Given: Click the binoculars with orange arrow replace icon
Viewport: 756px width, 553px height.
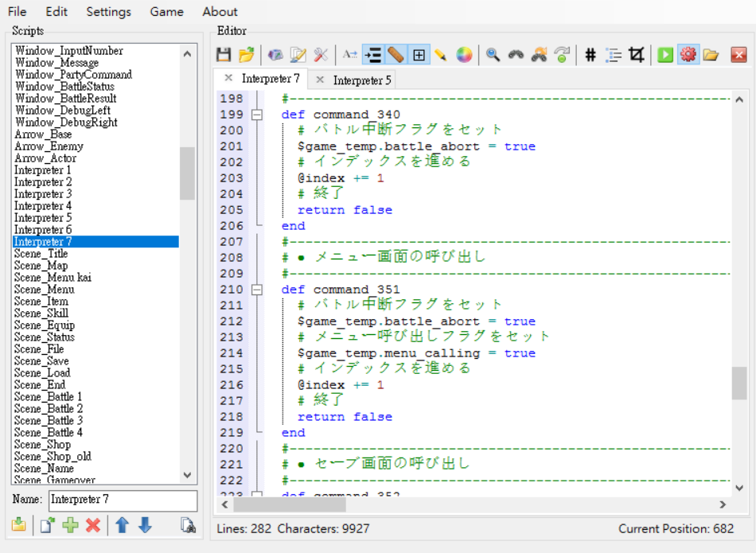Looking at the screenshot, I should (x=539, y=55).
